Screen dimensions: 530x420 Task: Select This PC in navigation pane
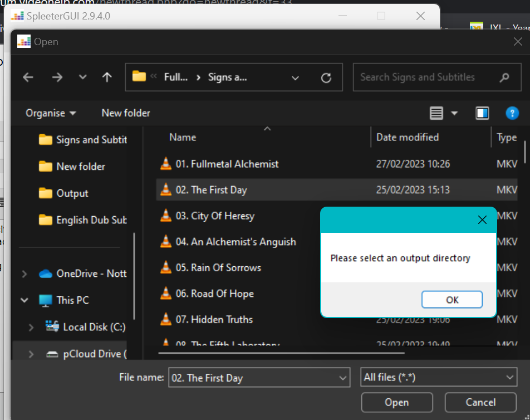pos(64,300)
